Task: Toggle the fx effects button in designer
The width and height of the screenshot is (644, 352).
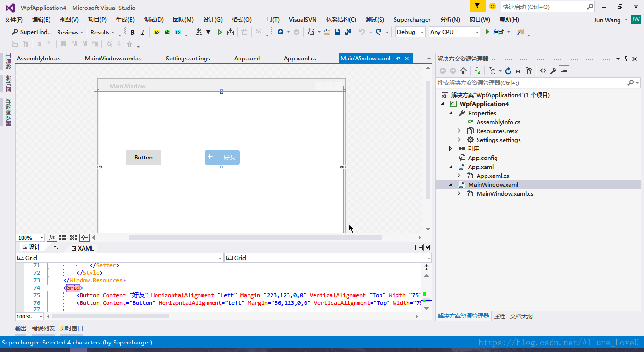Action: (51, 237)
